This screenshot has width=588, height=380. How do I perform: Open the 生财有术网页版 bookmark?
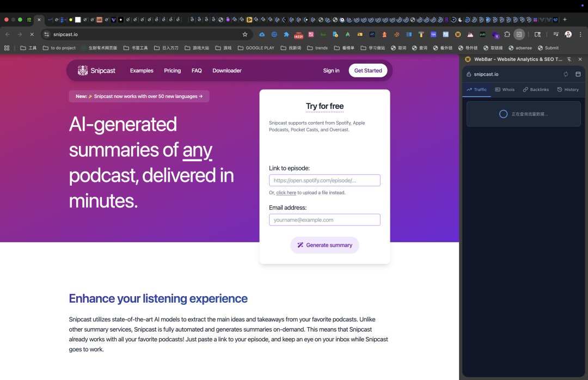pyautogui.click(x=100, y=48)
